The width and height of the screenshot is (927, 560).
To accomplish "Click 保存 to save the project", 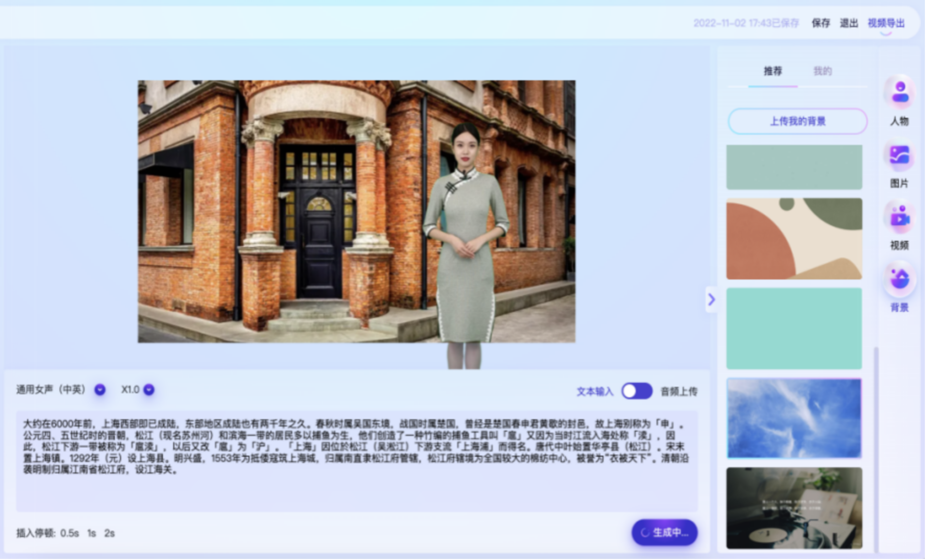I will 820,23.
